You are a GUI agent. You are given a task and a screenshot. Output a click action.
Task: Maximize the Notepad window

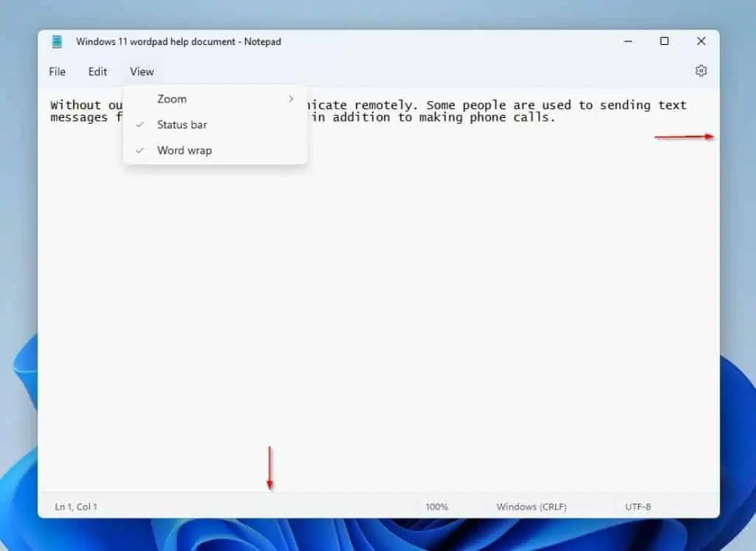click(664, 41)
